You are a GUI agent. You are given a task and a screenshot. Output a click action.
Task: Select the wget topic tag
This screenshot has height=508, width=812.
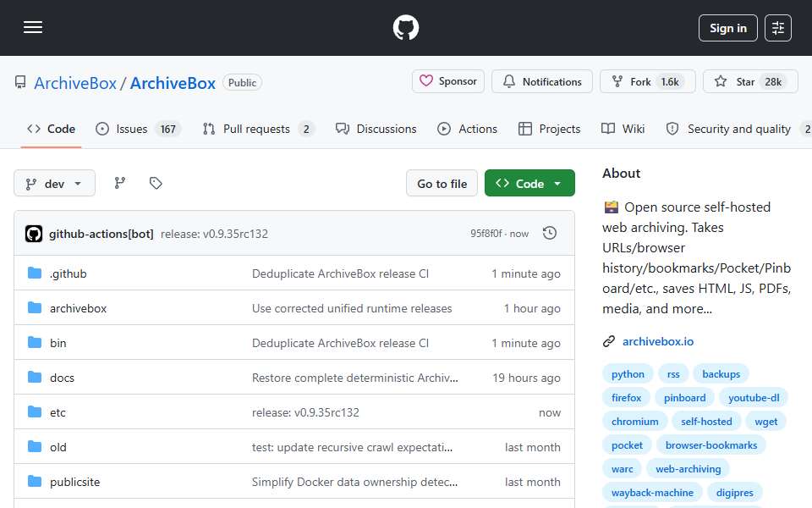[x=766, y=422]
